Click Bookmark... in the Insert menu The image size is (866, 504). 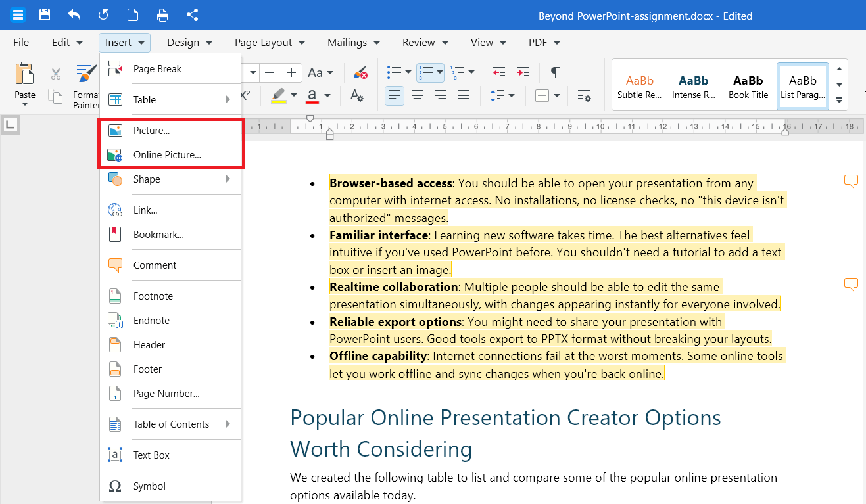tap(170, 235)
